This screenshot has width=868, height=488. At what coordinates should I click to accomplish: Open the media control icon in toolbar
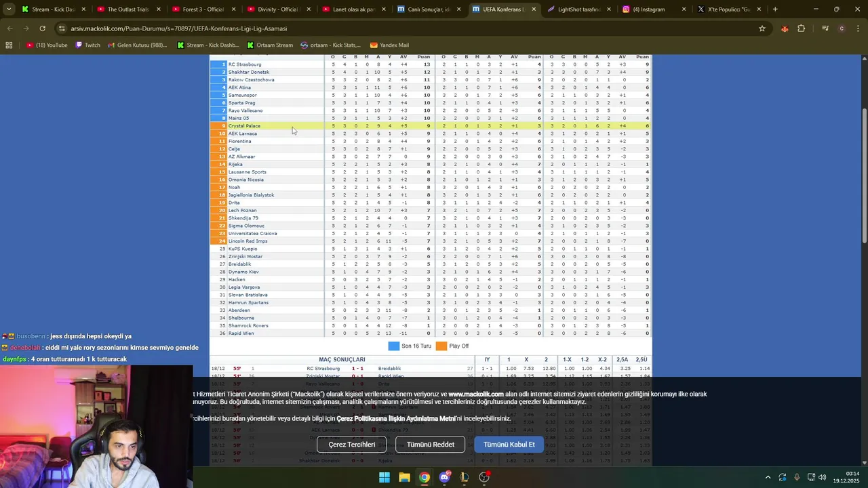pos(825,28)
